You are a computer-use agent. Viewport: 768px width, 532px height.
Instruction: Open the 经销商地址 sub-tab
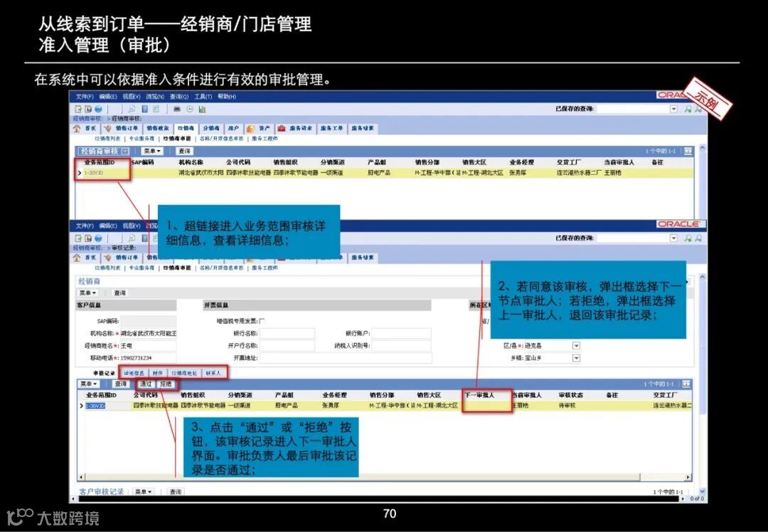pyautogui.click(x=184, y=373)
